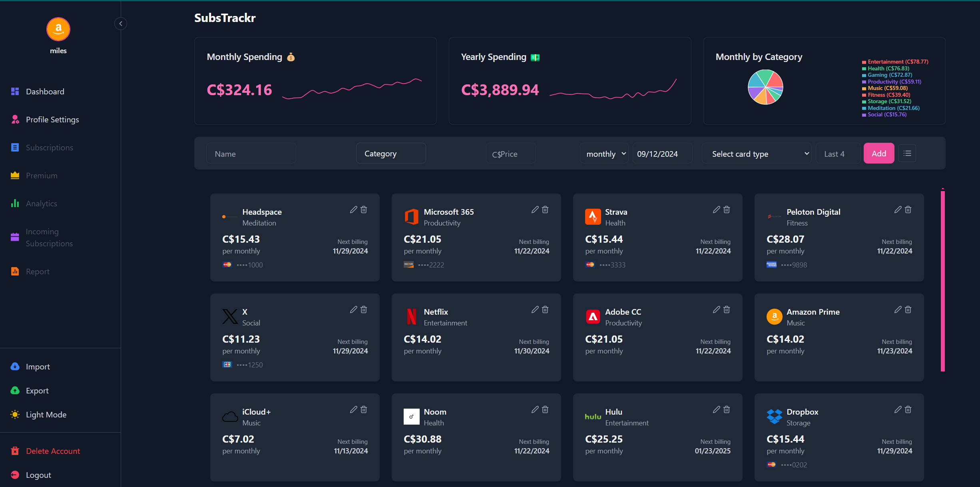980x487 pixels.
Task: Collapse the sidebar with the chevron button
Action: (x=121, y=24)
